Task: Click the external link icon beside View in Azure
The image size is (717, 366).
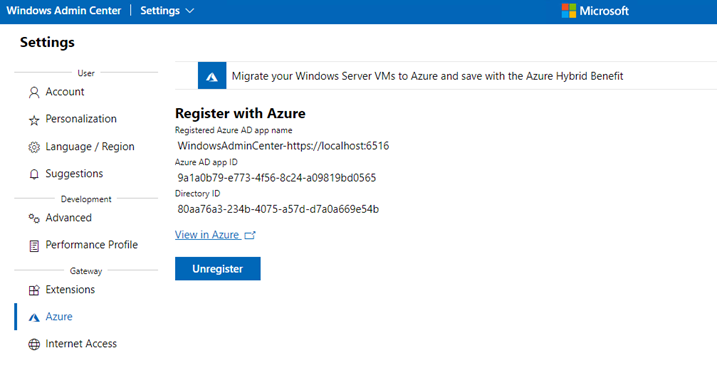Action: 250,235
